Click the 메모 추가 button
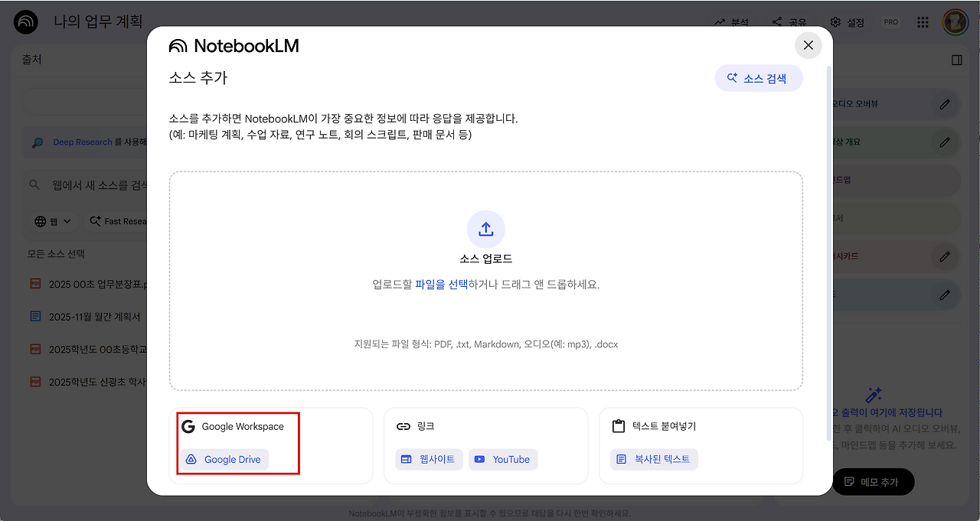 (873, 482)
